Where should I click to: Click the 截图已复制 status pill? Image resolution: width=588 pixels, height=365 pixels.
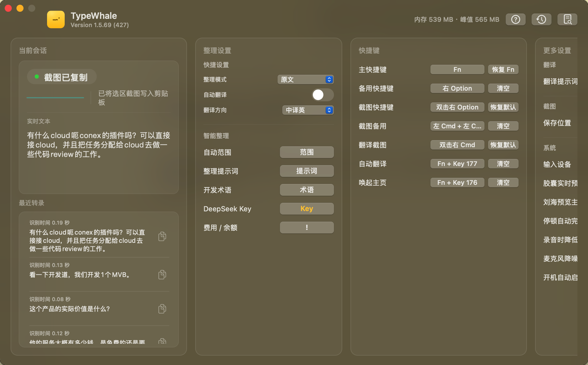pyautogui.click(x=62, y=77)
